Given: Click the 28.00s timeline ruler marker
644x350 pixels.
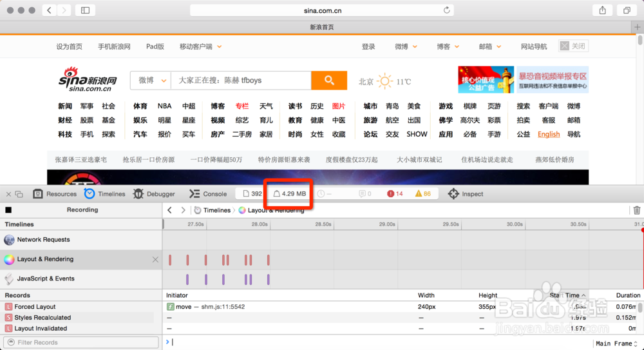Looking at the screenshot, I should [260, 224].
